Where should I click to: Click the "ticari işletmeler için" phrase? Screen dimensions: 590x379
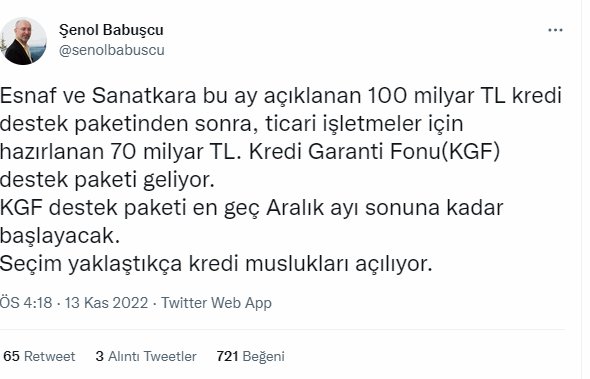click(364, 124)
